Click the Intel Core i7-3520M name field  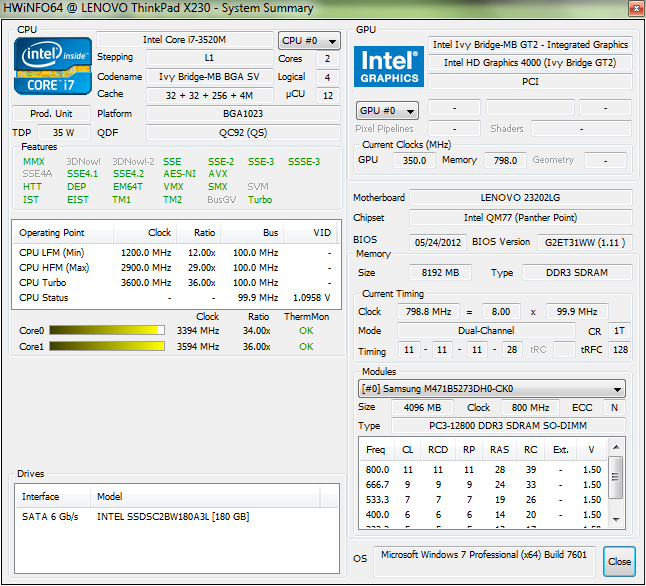(184, 41)
